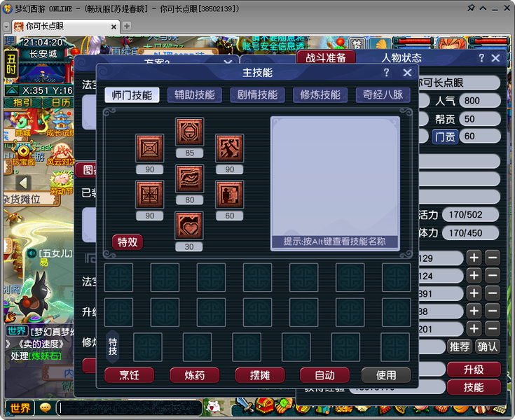Image resolution: width=515 pixels, height=420 pixels.
Task: Decrease the attribute showing 124
Action: coord(493,276)
